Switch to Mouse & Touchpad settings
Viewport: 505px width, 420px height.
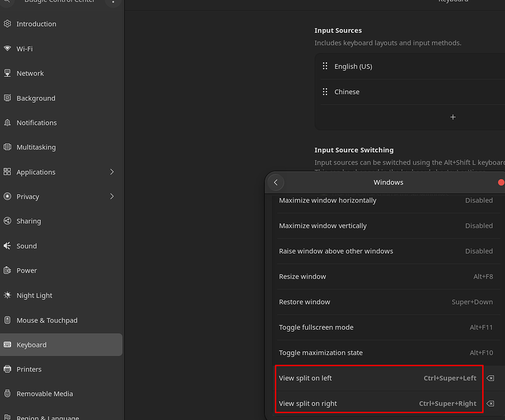pyautogui.click(x=61, y=320)
